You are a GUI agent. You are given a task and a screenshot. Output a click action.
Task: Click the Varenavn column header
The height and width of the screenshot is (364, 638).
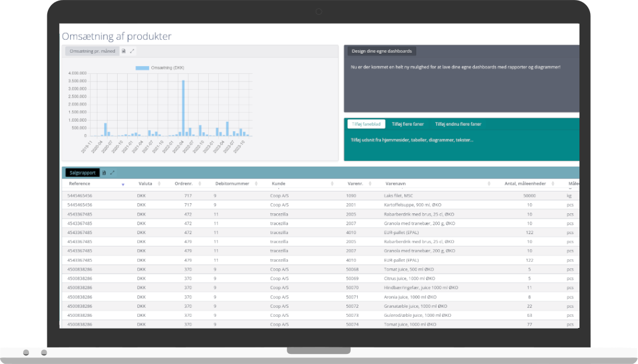pyautogui.click(x=396, y=184)
